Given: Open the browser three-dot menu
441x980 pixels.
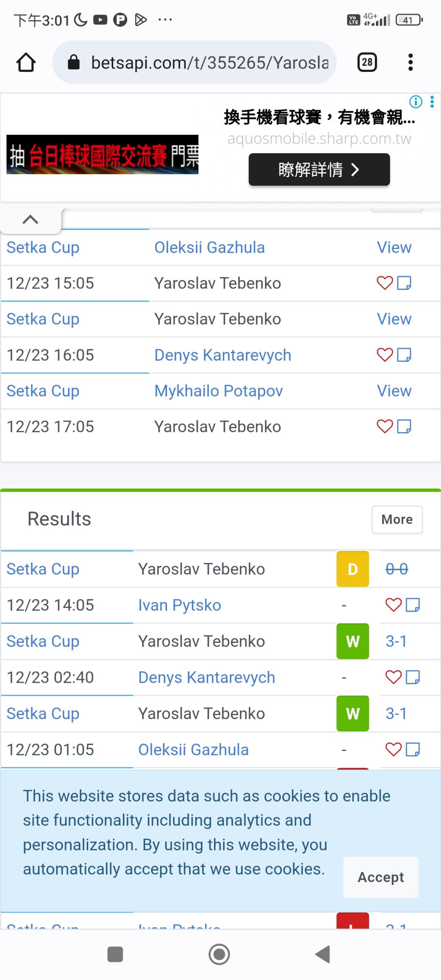Looking at the screenshot, I should click(410, 62).
